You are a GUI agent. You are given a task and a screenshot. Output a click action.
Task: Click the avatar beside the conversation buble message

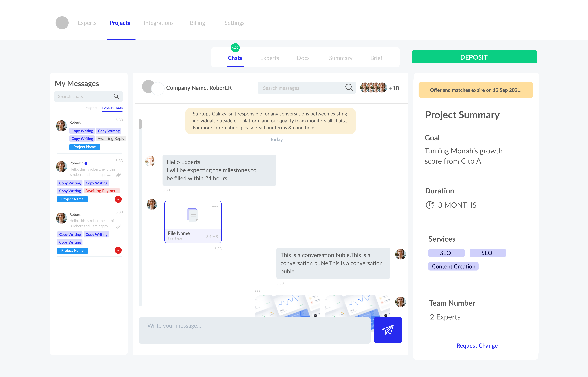pyautogui.click(x=401, y=254)
